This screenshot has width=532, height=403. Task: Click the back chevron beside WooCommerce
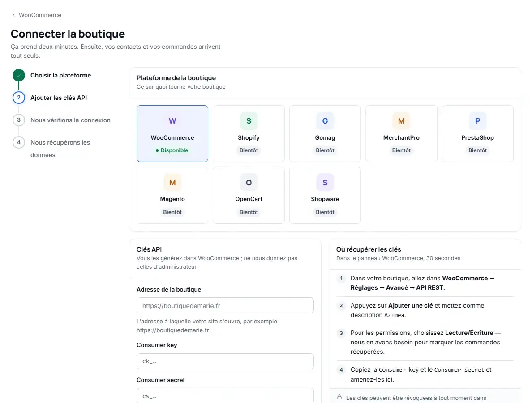13,15
